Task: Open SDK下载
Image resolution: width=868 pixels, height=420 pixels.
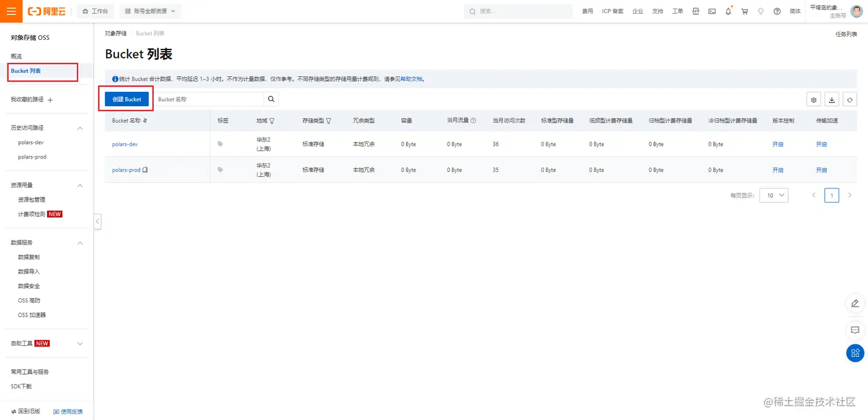Action: point(21,386)
